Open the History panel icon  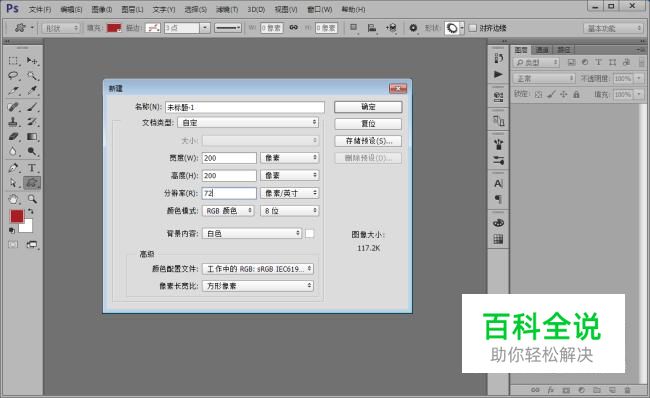498,58
